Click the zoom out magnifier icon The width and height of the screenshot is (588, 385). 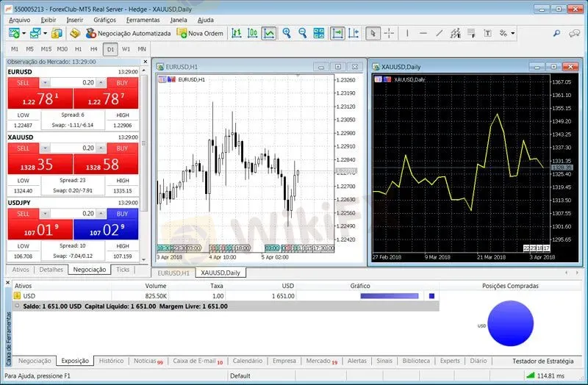pos(302,33)
